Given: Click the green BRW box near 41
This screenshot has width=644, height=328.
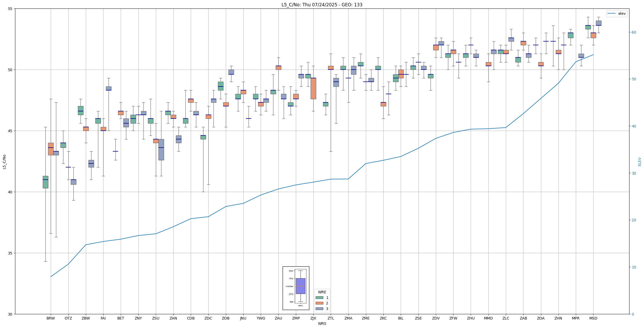Looking at the screenshot, I should point(45,182).
